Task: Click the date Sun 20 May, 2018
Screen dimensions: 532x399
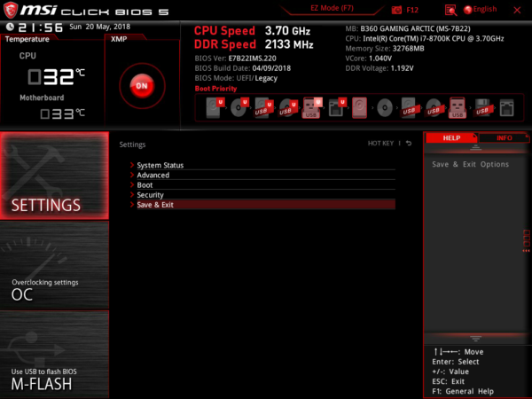Action: (x=99, y=27)
